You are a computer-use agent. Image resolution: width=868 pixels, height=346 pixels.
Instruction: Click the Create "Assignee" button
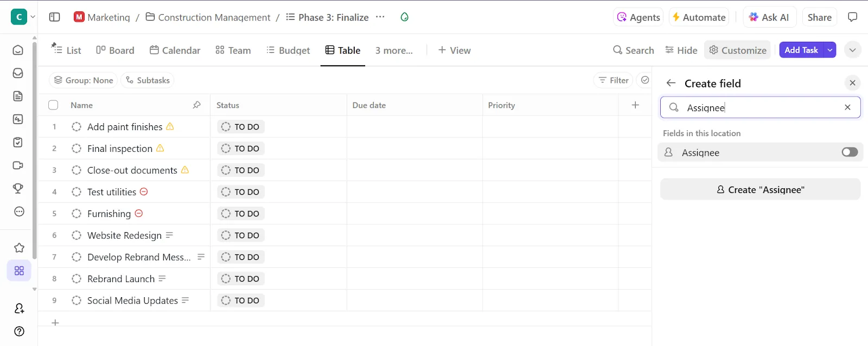pyautogui.click(x=760, y=189)
